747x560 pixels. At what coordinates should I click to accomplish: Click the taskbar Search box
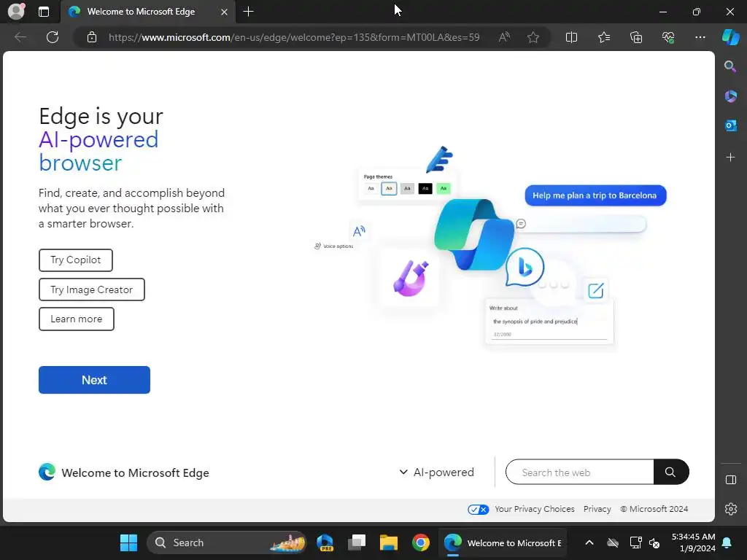coord(227,542)
